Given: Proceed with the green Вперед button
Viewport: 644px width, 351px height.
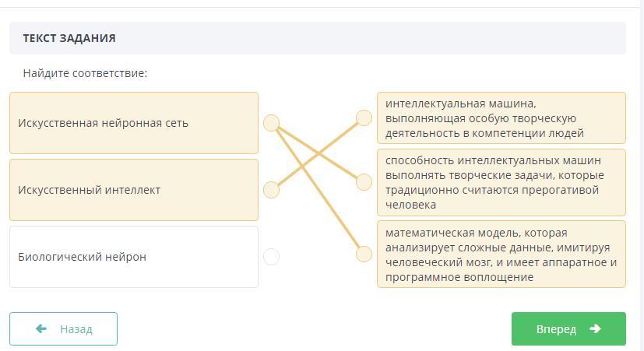Looking at the screenshot, I should pyautogui.click(x=568, y=329).
